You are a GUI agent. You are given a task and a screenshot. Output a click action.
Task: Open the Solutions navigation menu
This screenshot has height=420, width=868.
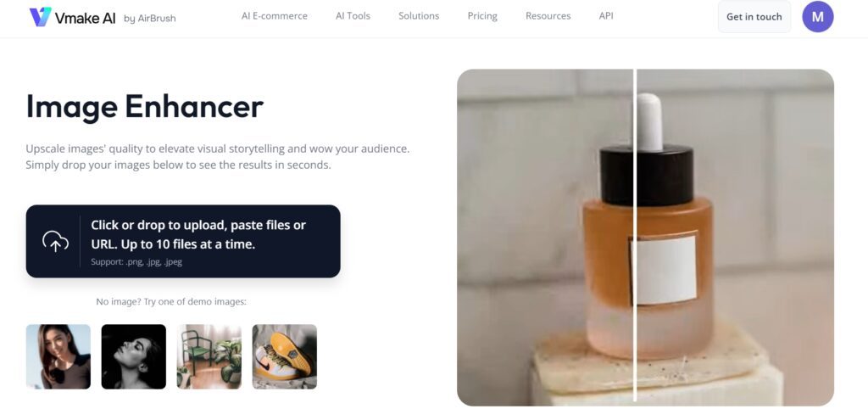click(419, 16)
